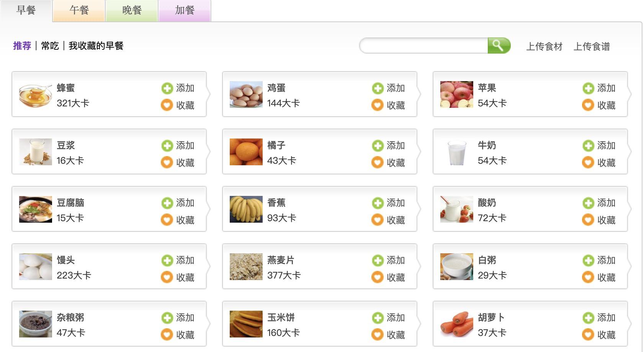644x352 pixels.
Task: Click the green add icon for 香蕉
Action: point(378,203)
